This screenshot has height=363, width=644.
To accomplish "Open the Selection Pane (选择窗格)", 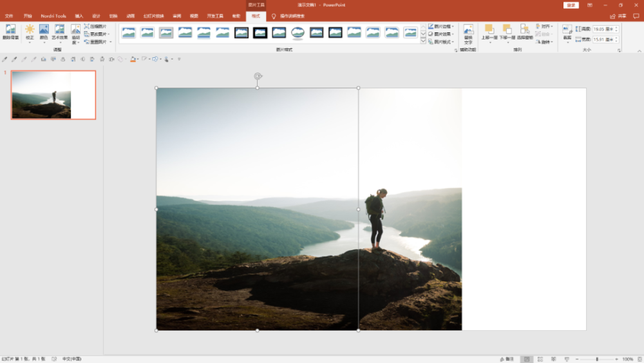I will click(x=524, y=32).
